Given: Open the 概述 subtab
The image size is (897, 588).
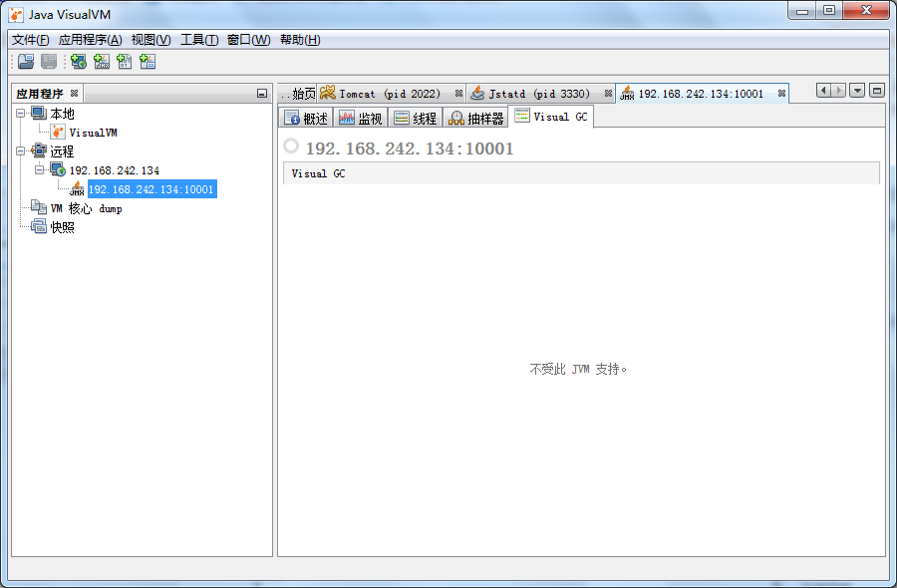Looking at the screenshot, I should pyautogui.click(x=306, y=118).
